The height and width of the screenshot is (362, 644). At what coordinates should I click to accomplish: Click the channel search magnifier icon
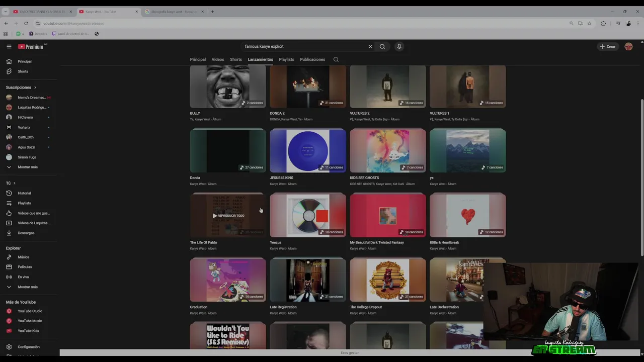[336, 59]
